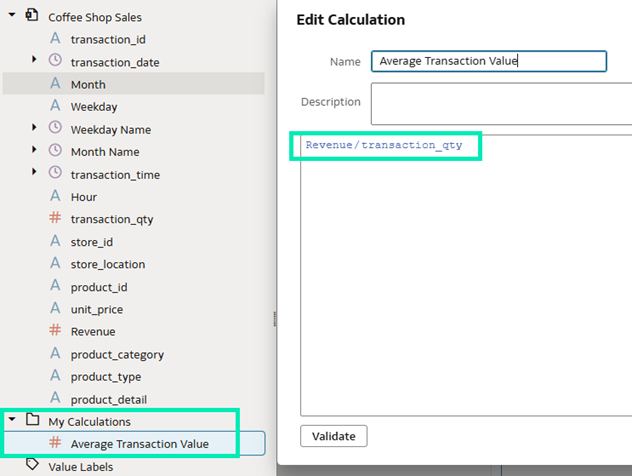Image resolution: width=632 pixels, height=476 pixels.
Task: Expand the Weekday Name column arrow
Action: pos(35,129)
